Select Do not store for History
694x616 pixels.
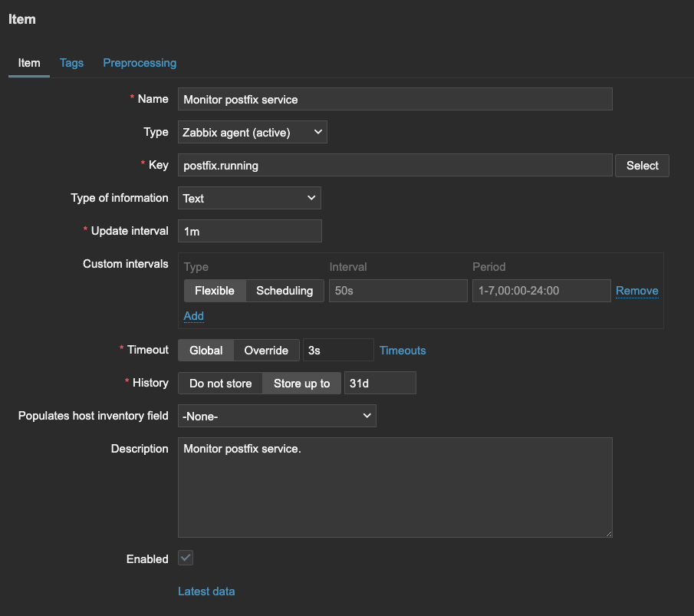tap(220, 383)
